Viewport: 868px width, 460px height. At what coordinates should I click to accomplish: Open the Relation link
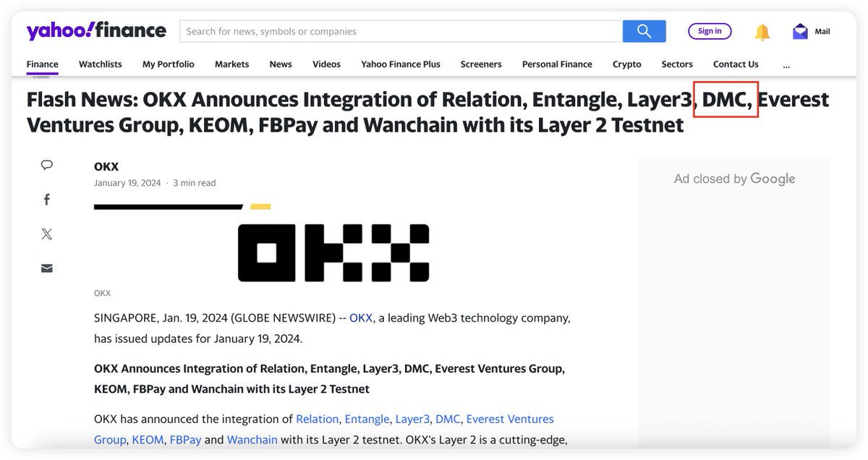[x=318, y=419]
